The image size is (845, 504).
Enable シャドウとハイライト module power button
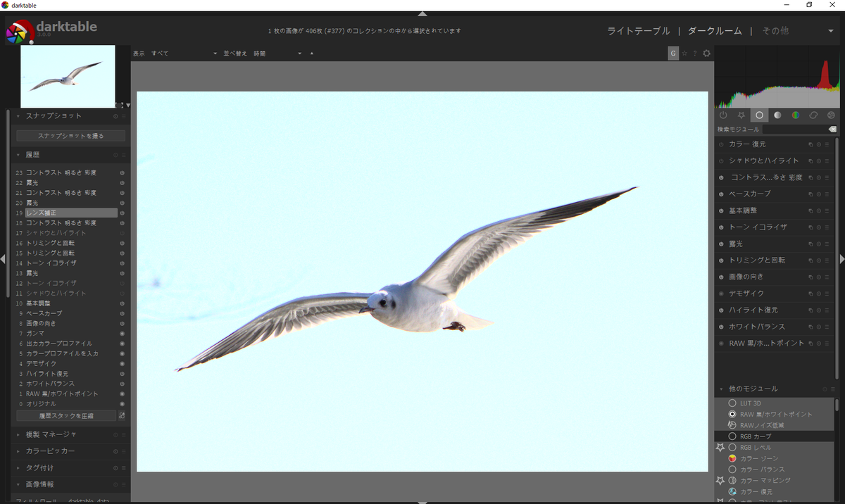(x=721, y=160)
